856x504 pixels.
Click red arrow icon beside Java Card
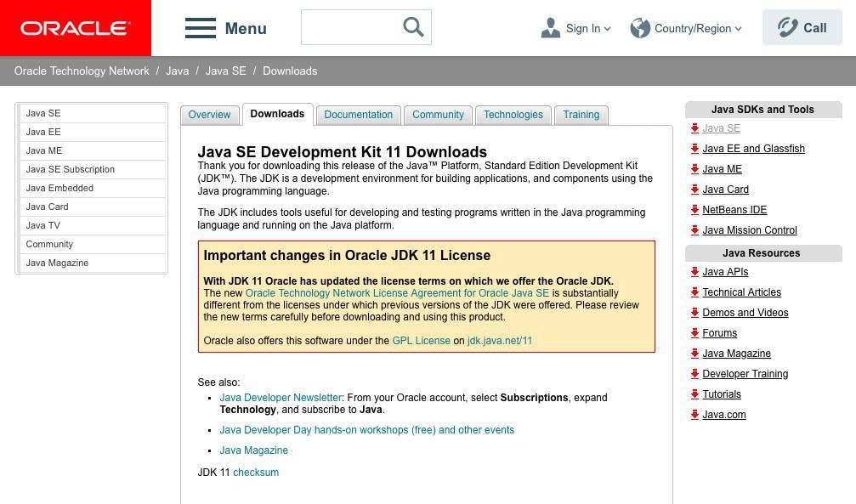click(694, 190)
